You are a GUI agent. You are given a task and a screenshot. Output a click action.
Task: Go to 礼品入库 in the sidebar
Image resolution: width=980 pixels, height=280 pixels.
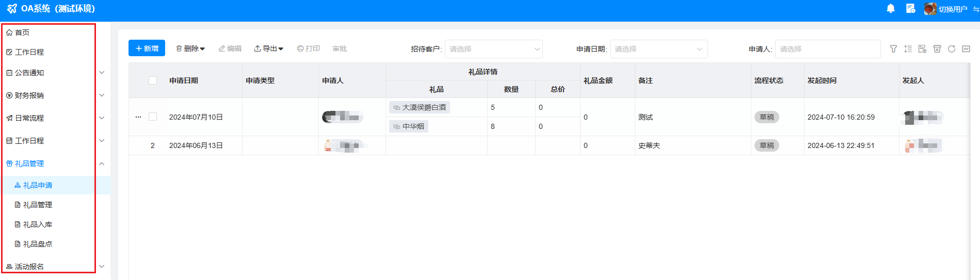click(x=38, y=224)
